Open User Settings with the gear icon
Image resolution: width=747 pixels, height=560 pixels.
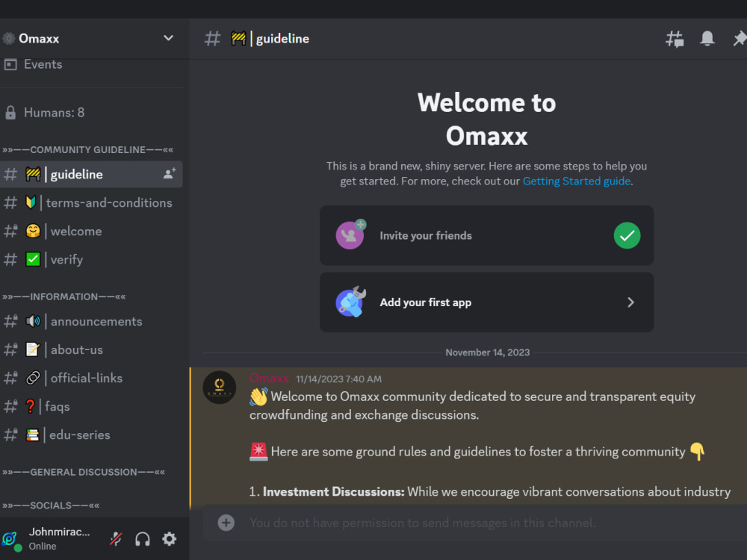coord(170,538)
